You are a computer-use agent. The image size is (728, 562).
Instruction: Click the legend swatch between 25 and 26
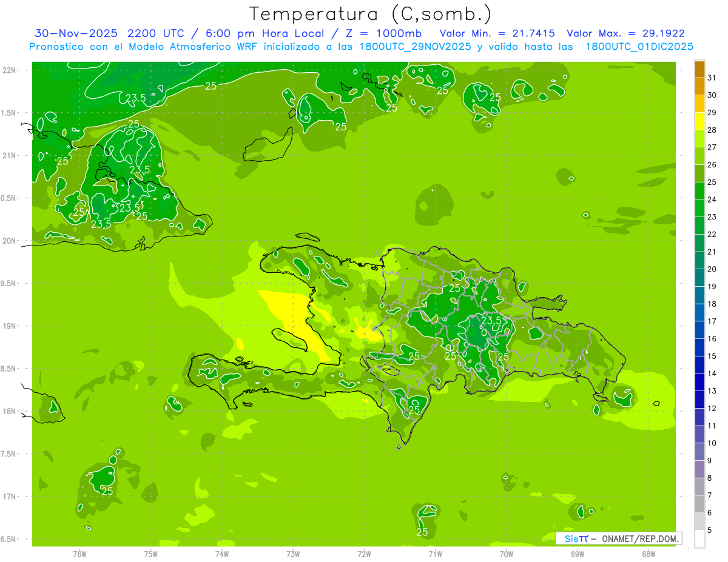pos(699,173)
